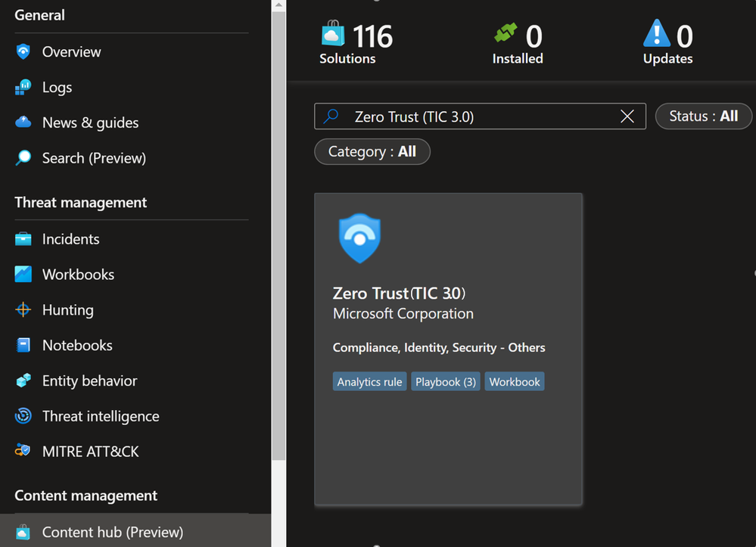
Task: Click the Search (Preview) magnifier icon
Action: (x=23, y=157)
